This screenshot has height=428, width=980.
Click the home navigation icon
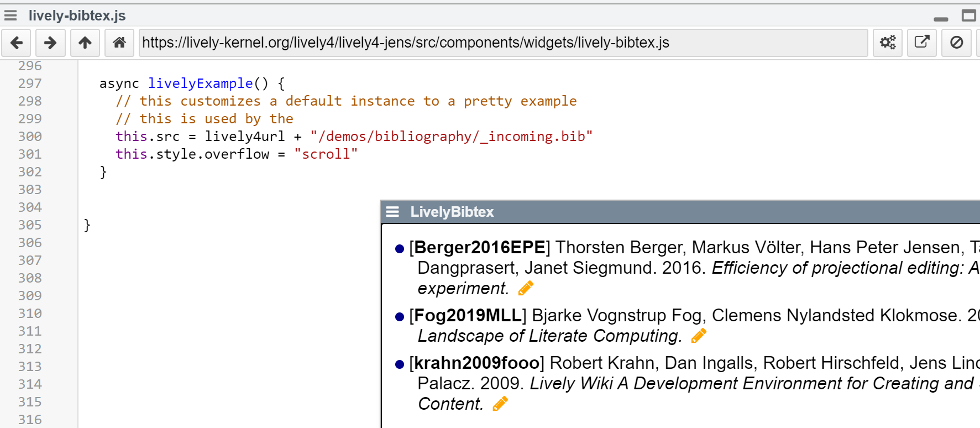(119, 43)
